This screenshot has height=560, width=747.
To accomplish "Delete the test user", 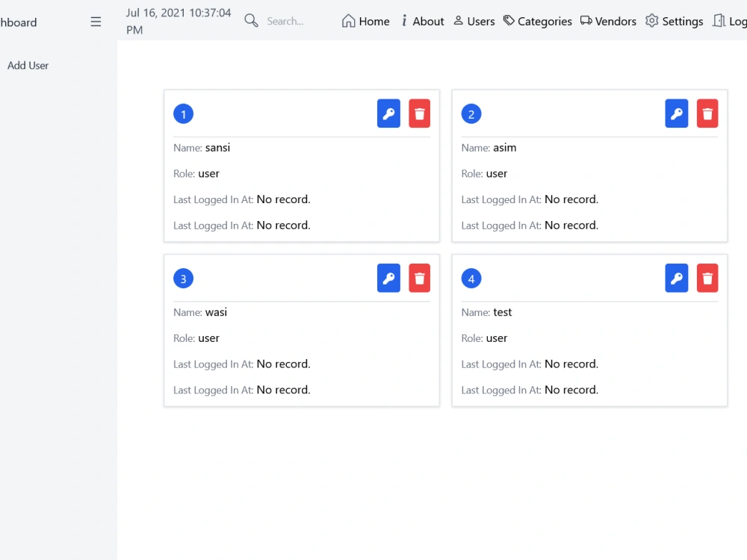I will (x=707, y=278).
